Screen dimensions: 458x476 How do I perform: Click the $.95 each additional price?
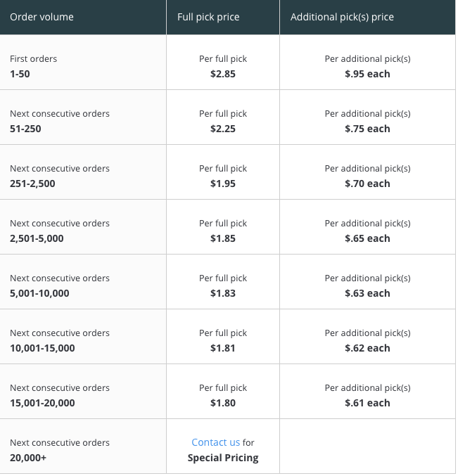pos(367,74)
